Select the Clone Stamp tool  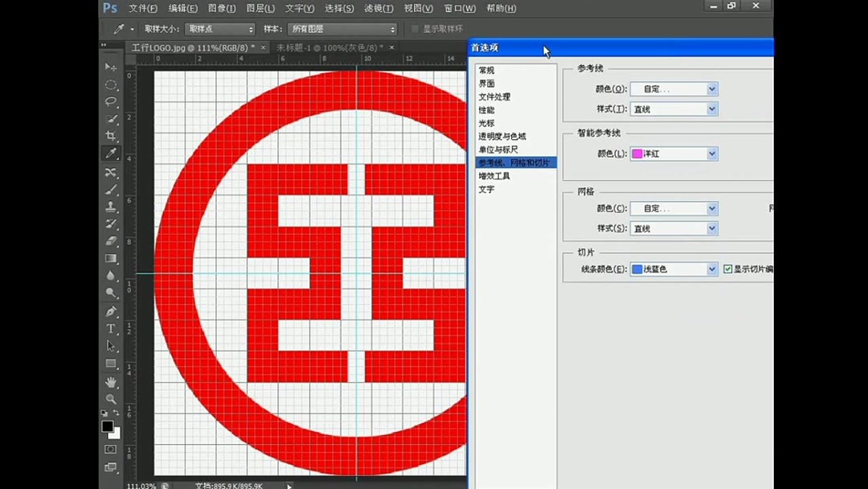pos(111,206)
